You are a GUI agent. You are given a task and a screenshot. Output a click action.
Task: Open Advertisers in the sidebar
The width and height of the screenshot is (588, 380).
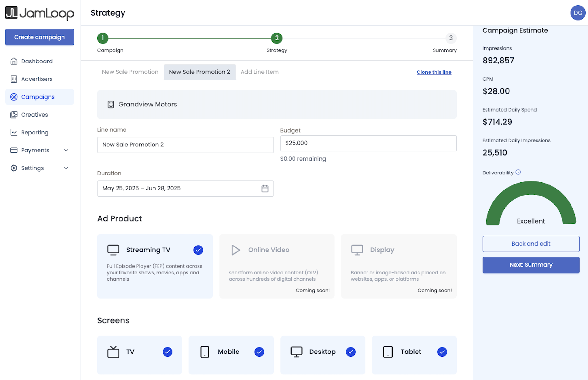pos(40,79)
